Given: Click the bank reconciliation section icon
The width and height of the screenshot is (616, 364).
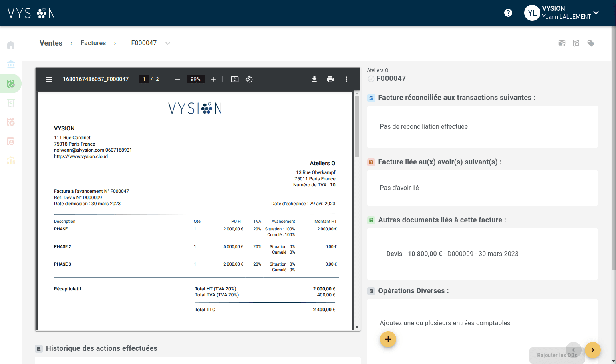Looking at the screenshot, I should tap(371, 98).
